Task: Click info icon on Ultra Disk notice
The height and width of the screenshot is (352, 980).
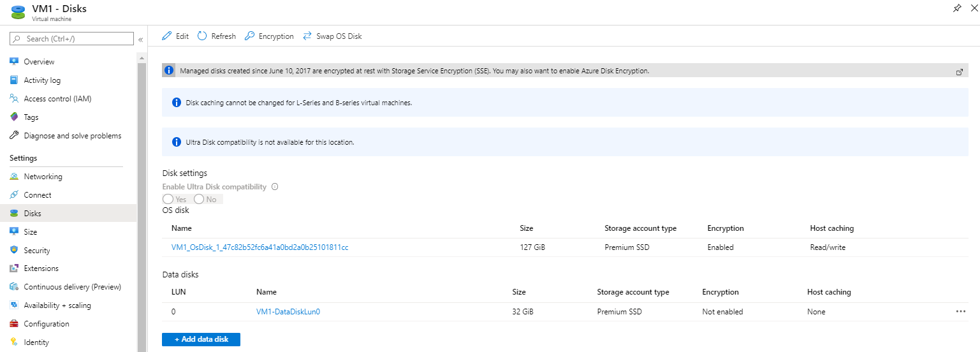Action: coord(177,142)
